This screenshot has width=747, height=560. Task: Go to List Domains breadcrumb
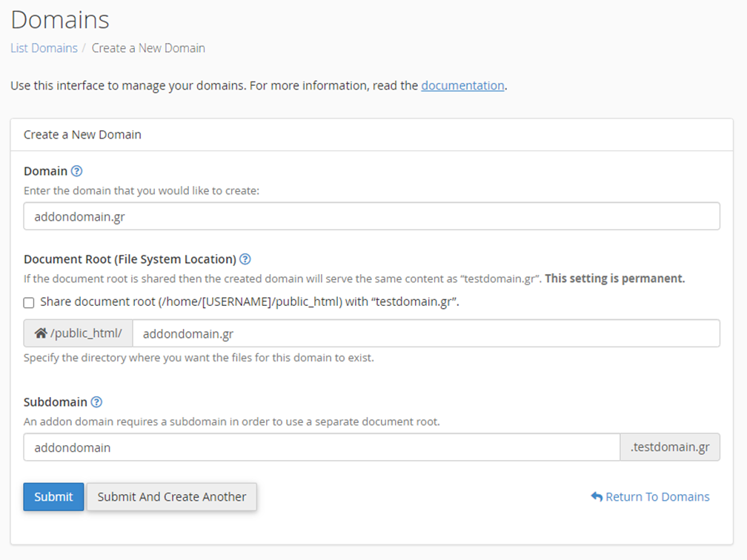44,48
